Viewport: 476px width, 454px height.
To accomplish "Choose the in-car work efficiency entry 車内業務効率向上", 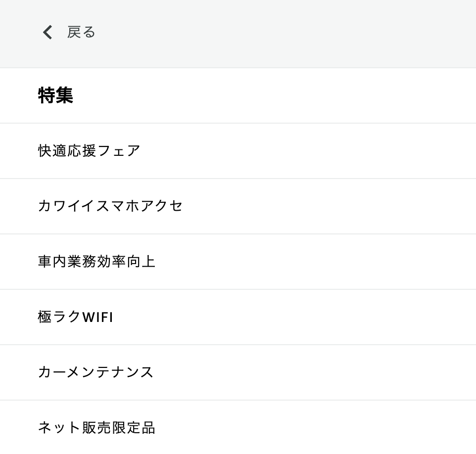I will point(238,262).
